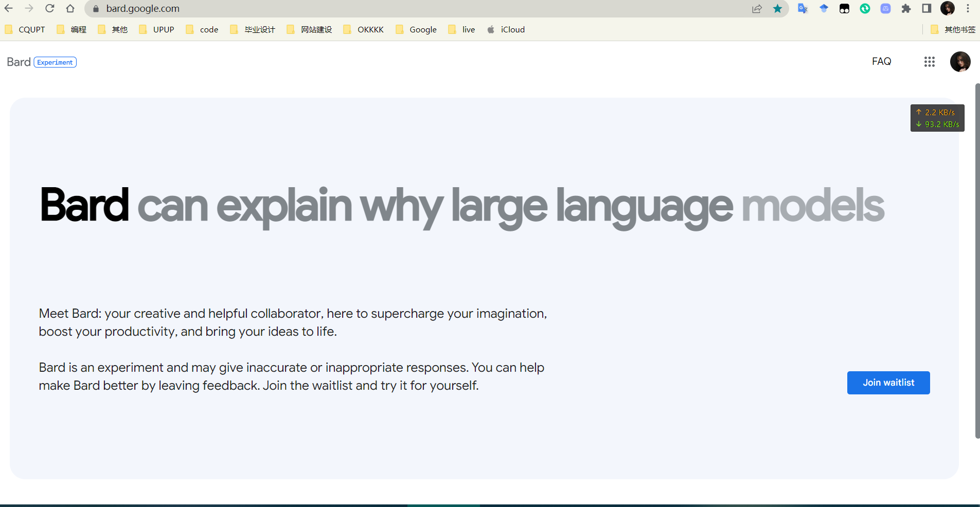Open the Google apps grid
The width and height of the screenshot is (980, 507).
[929, 62]
